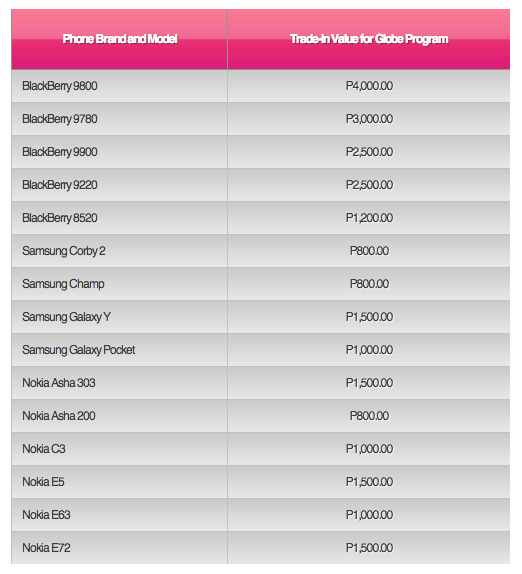
Task: Click the P4,000.00 trade-in value
Action: [x=369, y=86]
